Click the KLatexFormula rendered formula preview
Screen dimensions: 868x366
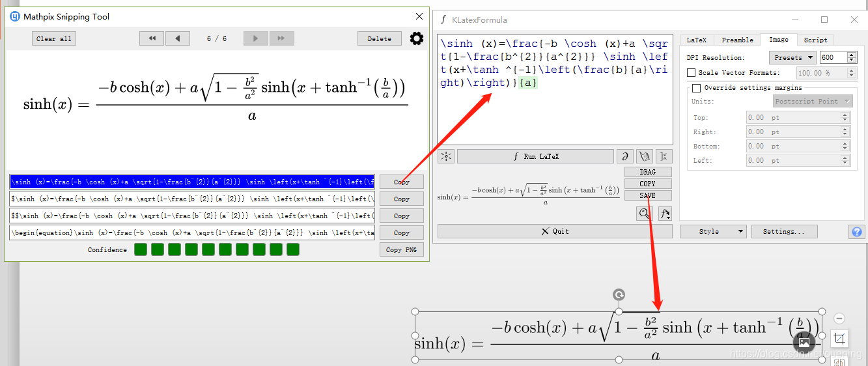(527, 195)
